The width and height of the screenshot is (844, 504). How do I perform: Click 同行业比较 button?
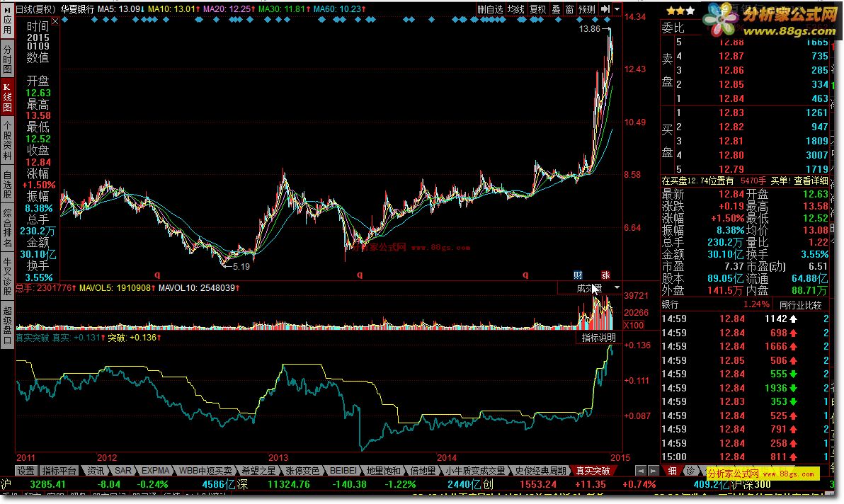pyautogui.click(x=801, y=305)
